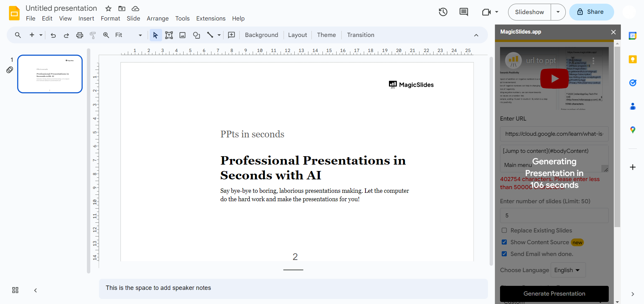Open the Transition panel
Image resolution: width=644 pixels, height=304 pixels.
click(361, 35)
